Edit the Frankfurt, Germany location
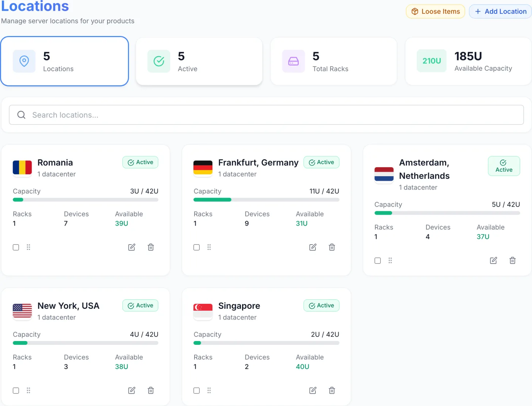 pos(313,247)
